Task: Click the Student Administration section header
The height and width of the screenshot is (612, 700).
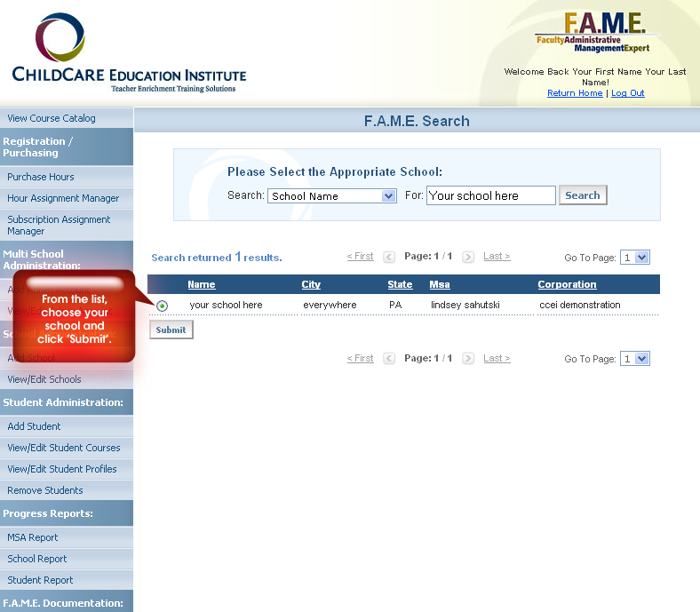Action: pos(67,402)
